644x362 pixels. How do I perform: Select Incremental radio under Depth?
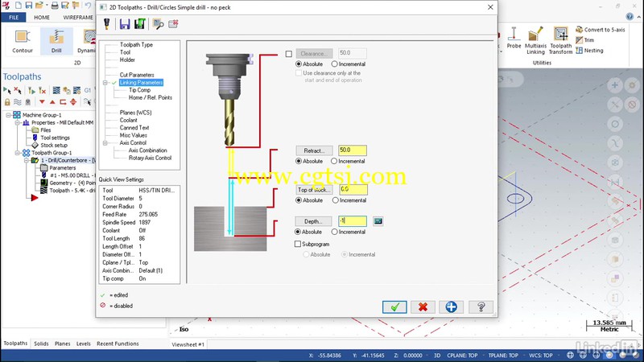pos(334,232)
